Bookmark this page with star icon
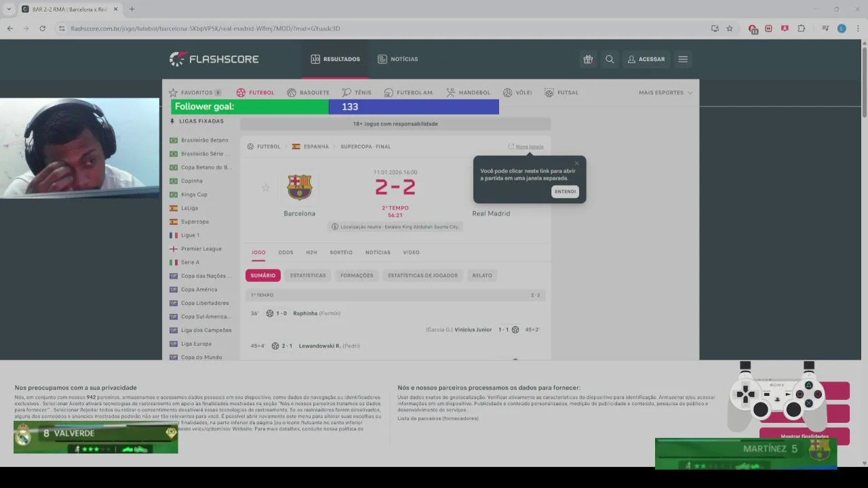 click(x=730, y=28)
